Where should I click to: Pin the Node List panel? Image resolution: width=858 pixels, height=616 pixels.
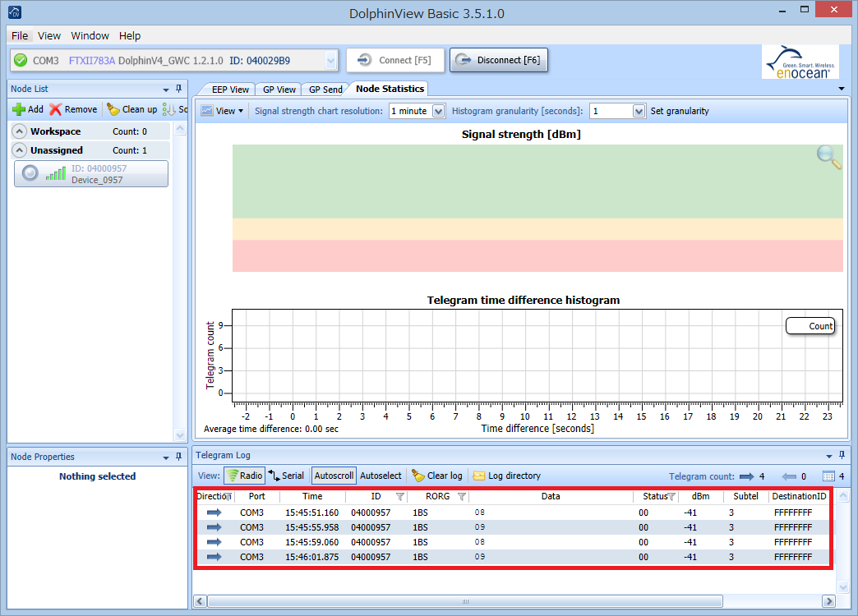click(178, 89)
